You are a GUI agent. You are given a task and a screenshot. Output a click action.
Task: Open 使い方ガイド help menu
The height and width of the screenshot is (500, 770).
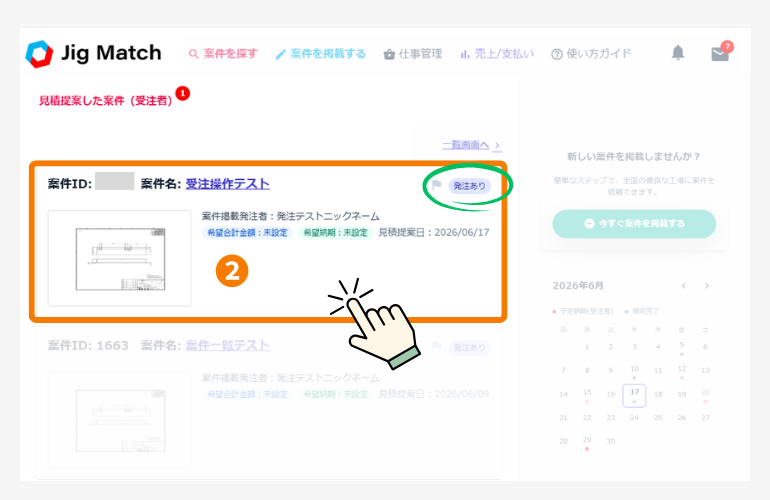click(591, 54)
